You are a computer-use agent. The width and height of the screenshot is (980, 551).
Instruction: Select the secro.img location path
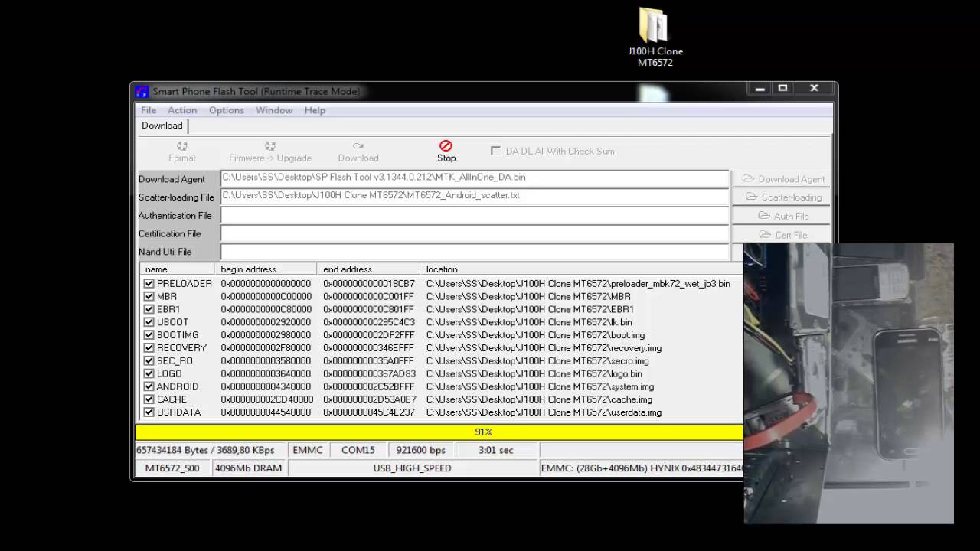[537, 360]
